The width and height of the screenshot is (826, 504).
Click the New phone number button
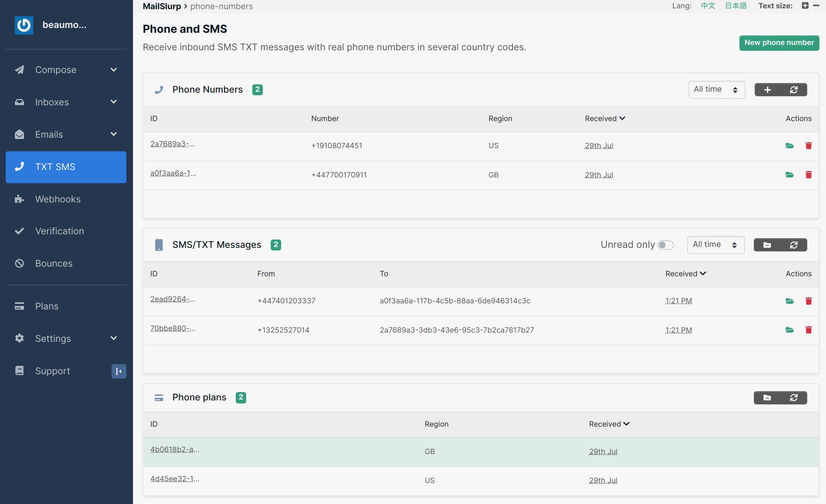click(x=779, y=43)
